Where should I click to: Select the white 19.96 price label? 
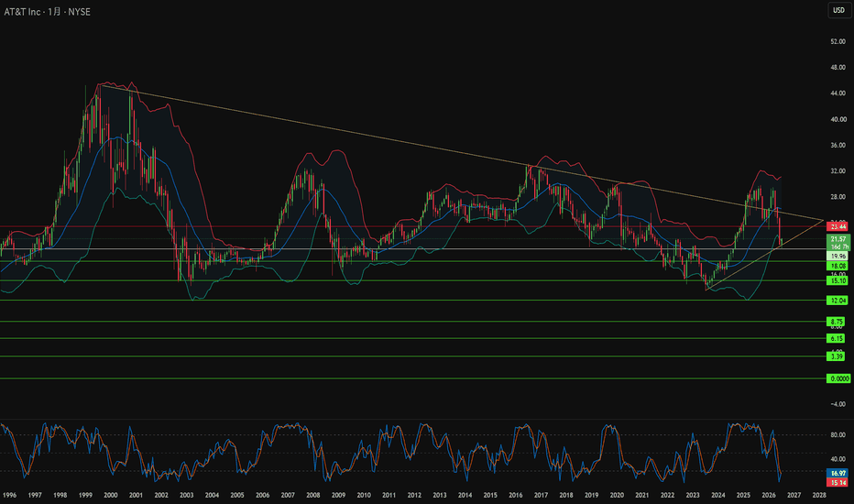pyautogui.click(x=838, y=256)
